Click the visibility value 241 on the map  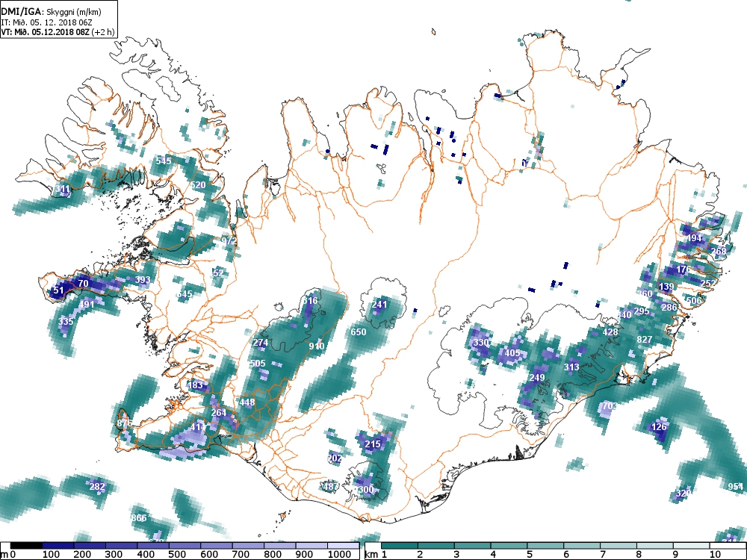point(379,305)
